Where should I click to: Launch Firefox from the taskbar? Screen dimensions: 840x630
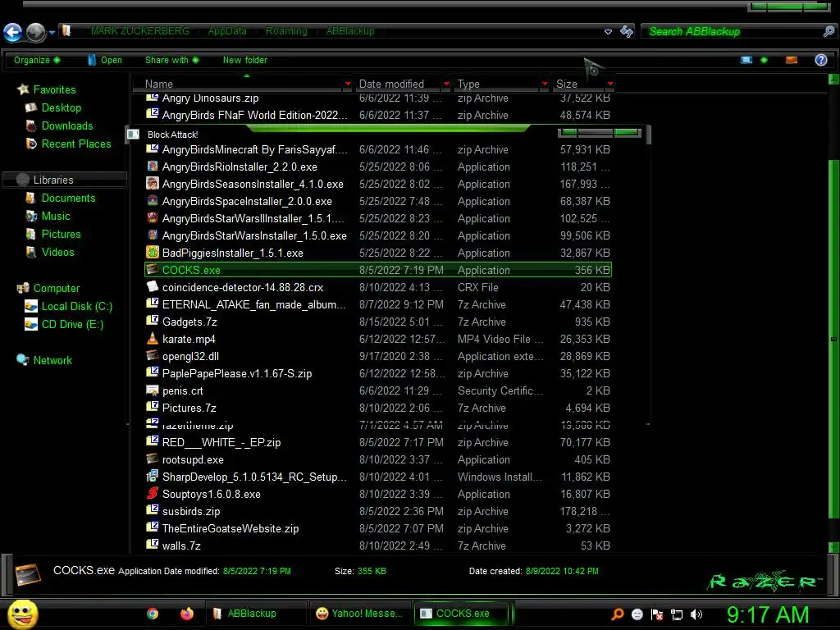click(186, 614)
